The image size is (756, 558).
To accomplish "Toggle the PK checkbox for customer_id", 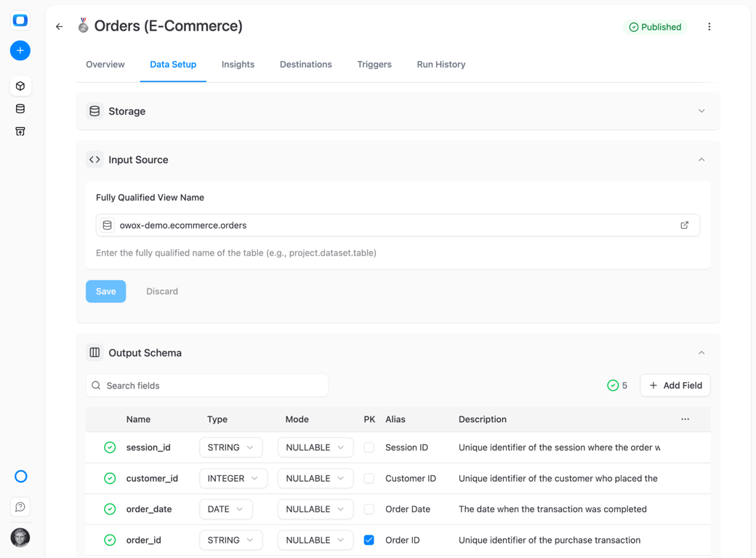I will 369,479.
